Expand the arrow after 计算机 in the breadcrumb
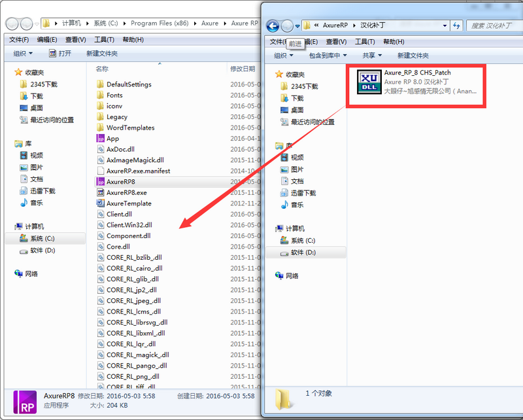The image size is (523, 420). (x=88, y=24)
